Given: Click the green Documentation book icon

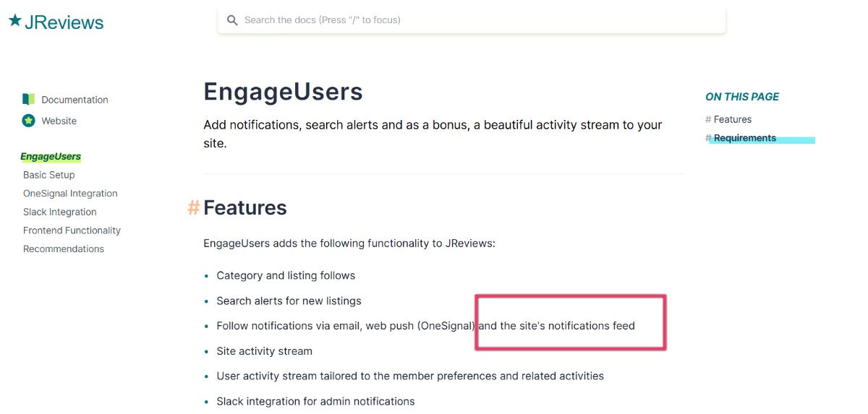Looking at the screenshot, I should click(x=28, y=100).
